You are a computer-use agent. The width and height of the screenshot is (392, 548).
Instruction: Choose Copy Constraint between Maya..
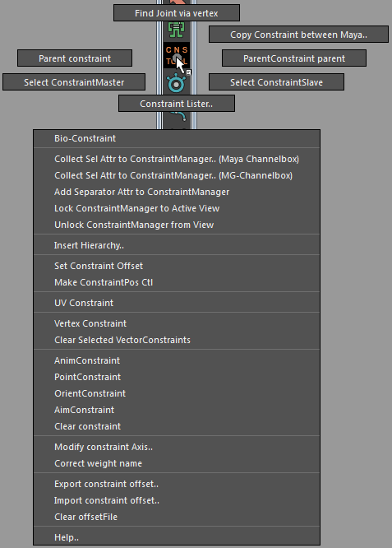point(298,35)
